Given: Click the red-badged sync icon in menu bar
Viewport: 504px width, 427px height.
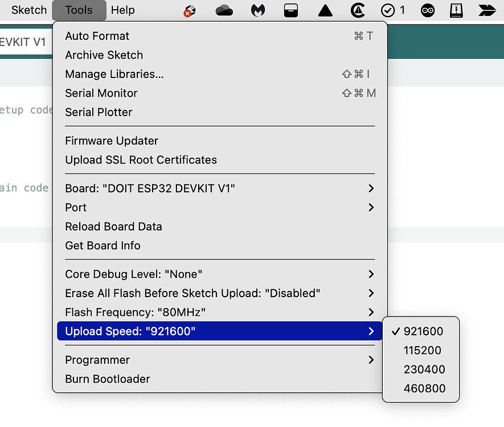Looking at the screenshot, I should coord(189,10).
